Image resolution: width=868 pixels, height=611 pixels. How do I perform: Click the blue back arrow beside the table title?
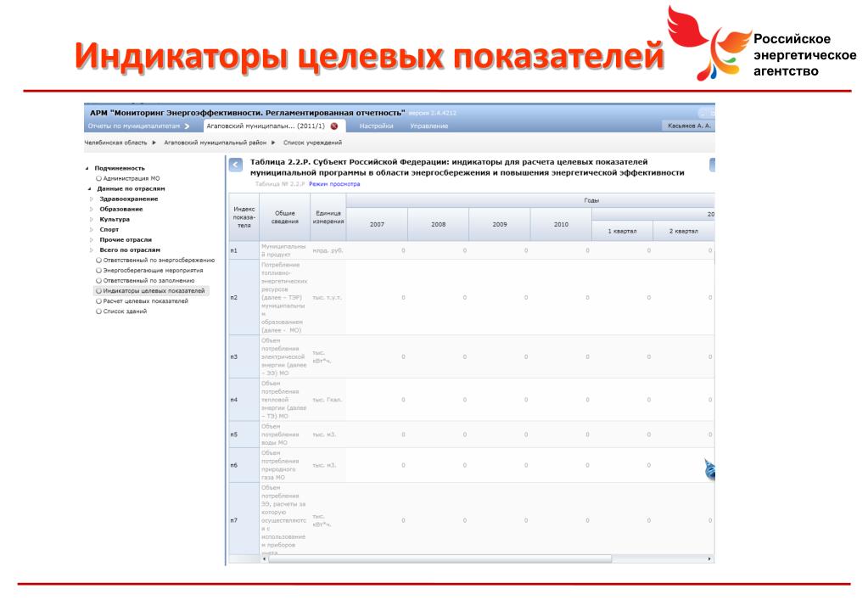[236, 165]
